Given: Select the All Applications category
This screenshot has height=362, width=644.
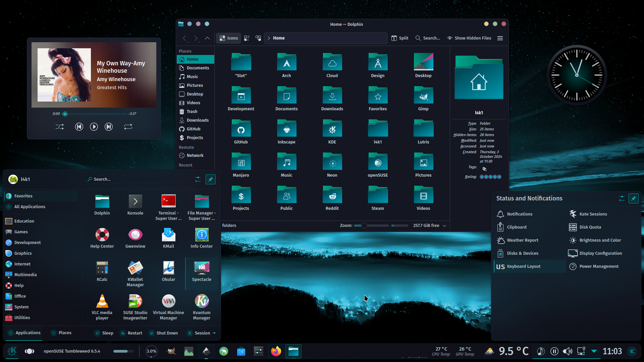Looking at the screenshot, I should coord(41,207).
